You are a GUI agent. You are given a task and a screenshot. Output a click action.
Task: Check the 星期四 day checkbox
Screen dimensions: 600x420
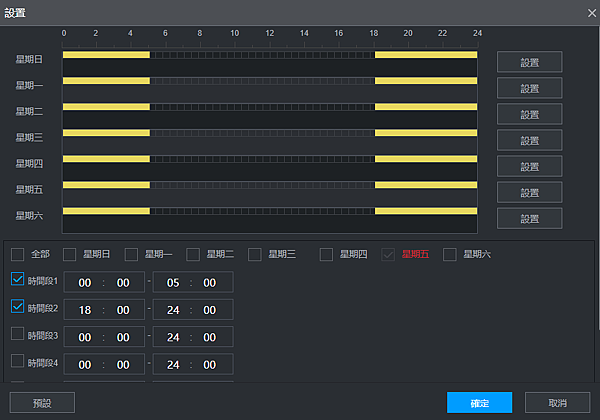[326, 254]
